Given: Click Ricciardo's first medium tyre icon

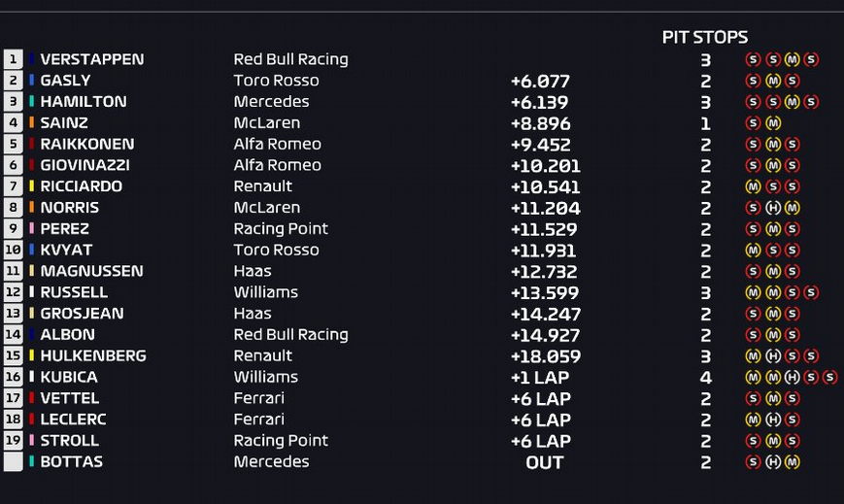Looking at the screenshot, I should [753, 186].
